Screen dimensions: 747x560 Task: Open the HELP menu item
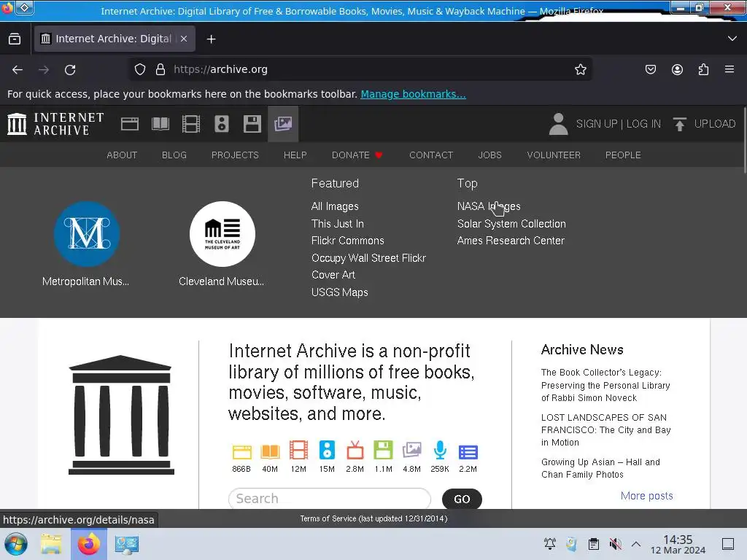(295, 155)
